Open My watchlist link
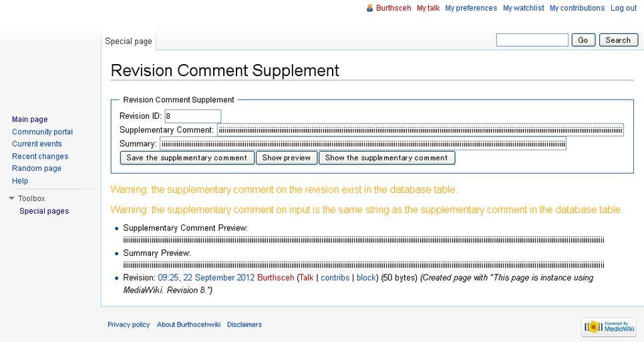 coord(524,8)
